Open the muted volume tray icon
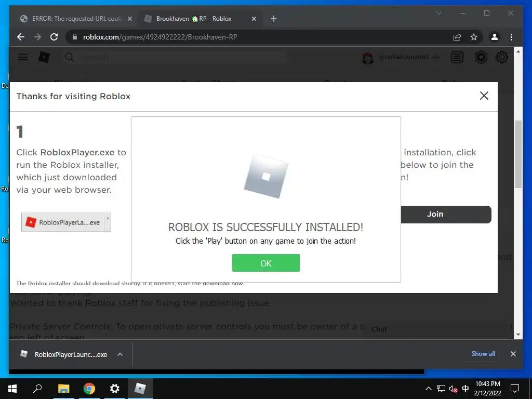 point(453,389)
